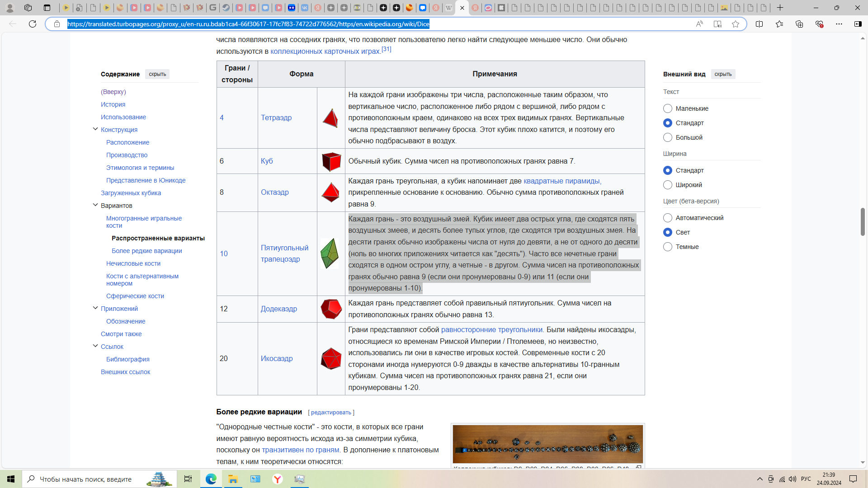The image size is (868, 488).
Task: Click the Windows taskbar search box
Action: tap(99, 479)
